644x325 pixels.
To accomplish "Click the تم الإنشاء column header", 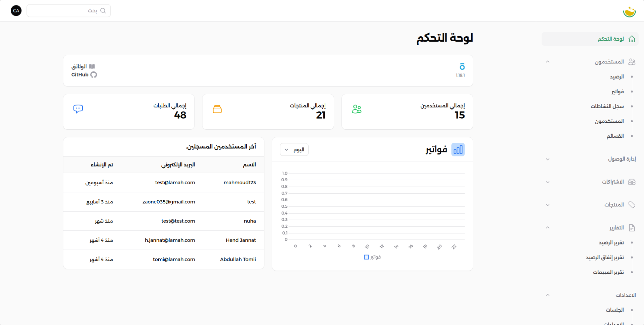I will click(x=102, y=165).
